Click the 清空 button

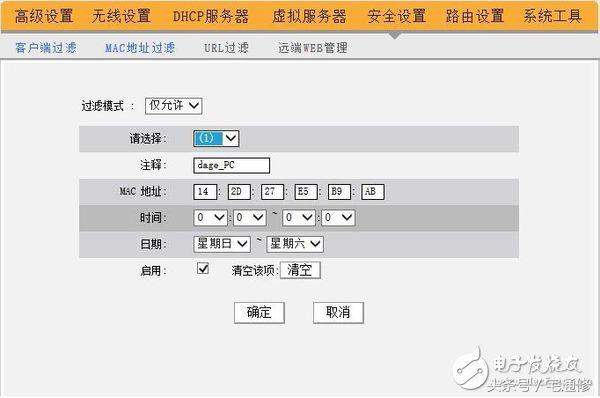tap(300, 270)
